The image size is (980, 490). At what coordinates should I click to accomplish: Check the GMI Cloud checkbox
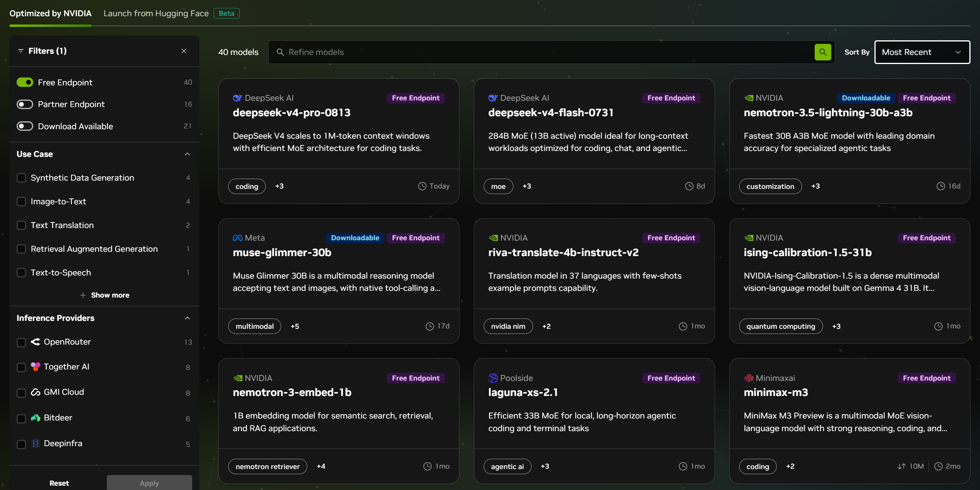(21, 393)
